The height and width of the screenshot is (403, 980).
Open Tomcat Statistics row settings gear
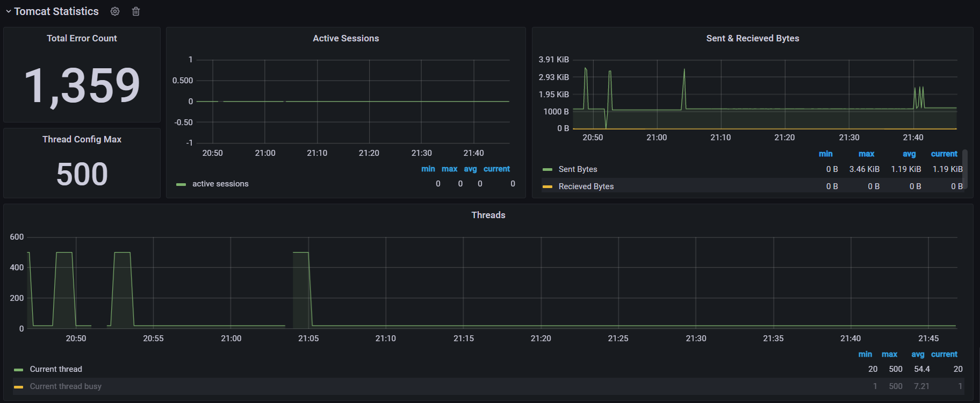coord(115,11)
